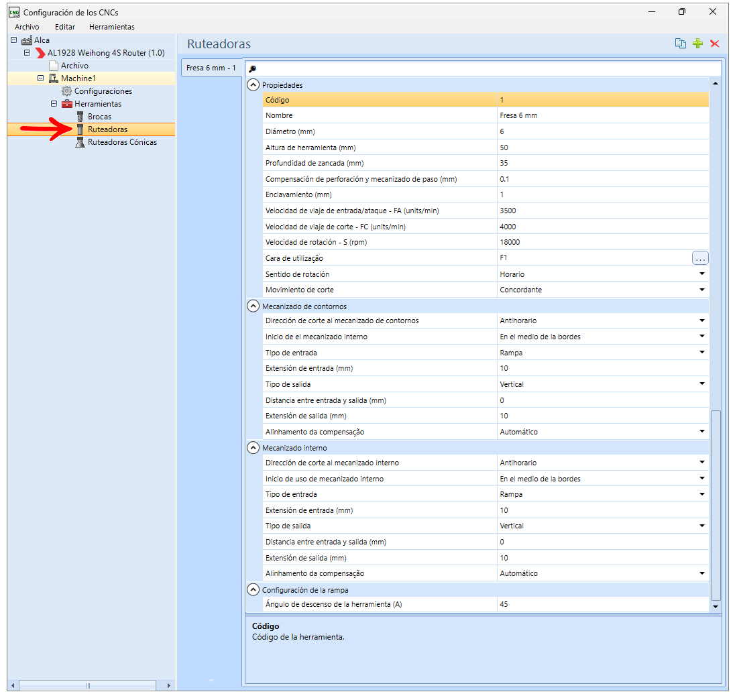
Task: Open Tipo de entrada dropdown under Mecanizado de contornos
Action: tap(701, 352)
